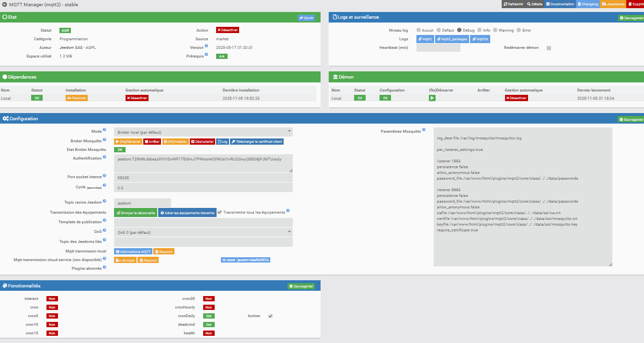The height and width of the screenshot is (343, 644).
Task: Open help icon beside QoS label
Action: [104, 230]
